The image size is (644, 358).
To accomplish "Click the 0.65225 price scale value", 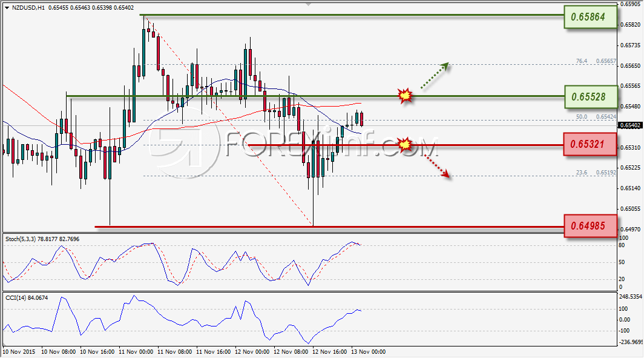I will click(631, 168).
